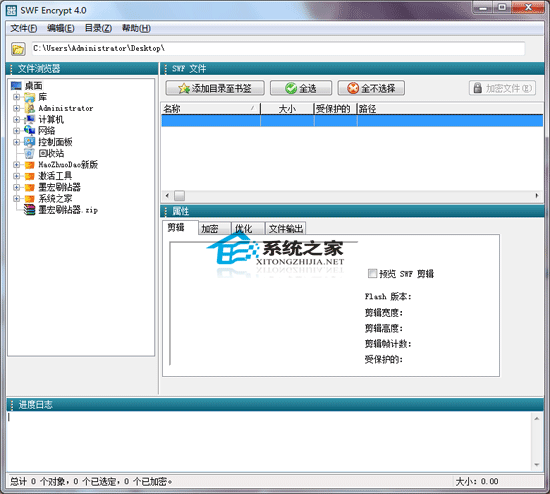Screen dimensions: 550x494
Task: Click the 受保护的 column header
Action: point(335,109)
